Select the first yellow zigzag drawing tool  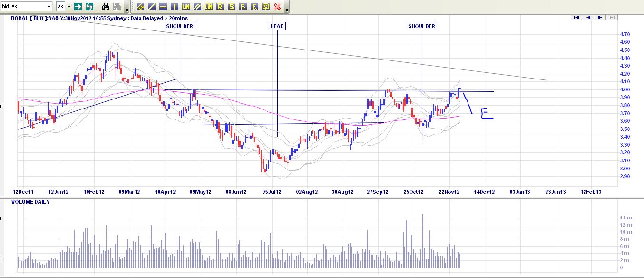tap(140, 7)
